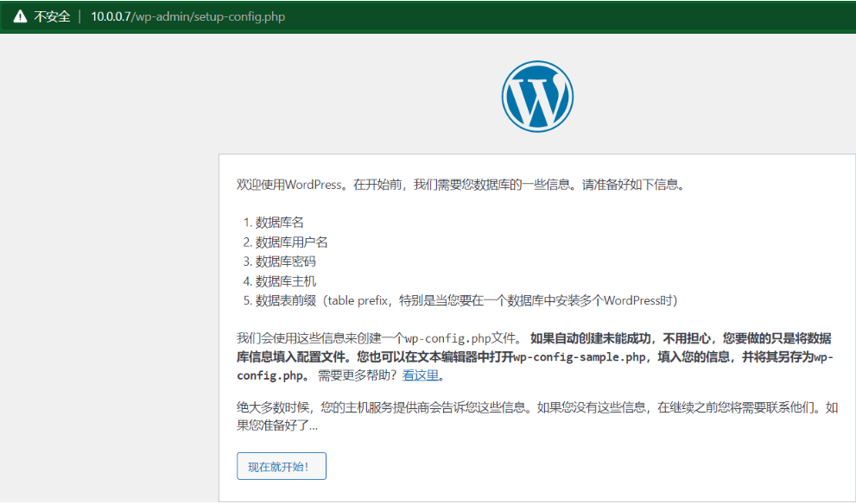The height and width of the screenshot is (504, 856).
Task: Open the '看这里' help link
Action: tap(421, 375)
